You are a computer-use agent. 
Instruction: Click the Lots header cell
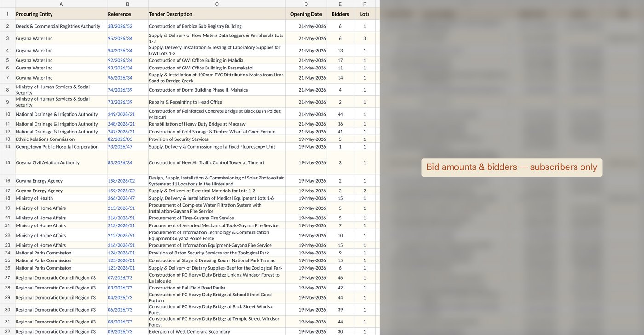point(365,14)
